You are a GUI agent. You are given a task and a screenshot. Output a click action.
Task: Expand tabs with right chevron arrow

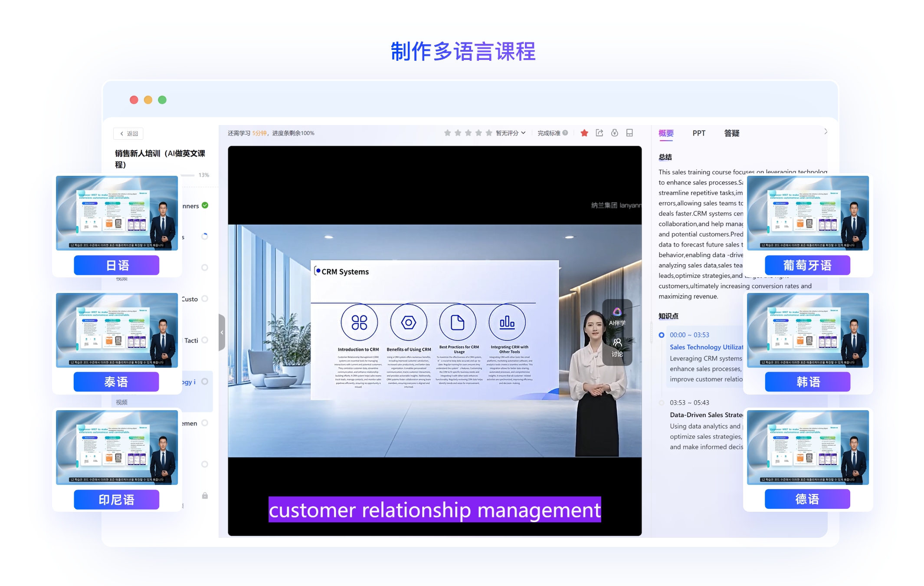click(x=826, y=132)
